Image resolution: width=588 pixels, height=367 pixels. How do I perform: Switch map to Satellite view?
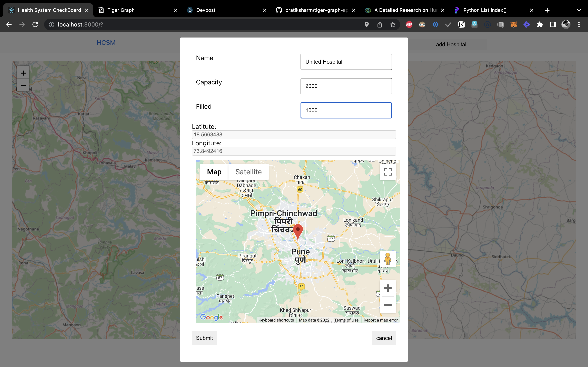click(248, 172)
